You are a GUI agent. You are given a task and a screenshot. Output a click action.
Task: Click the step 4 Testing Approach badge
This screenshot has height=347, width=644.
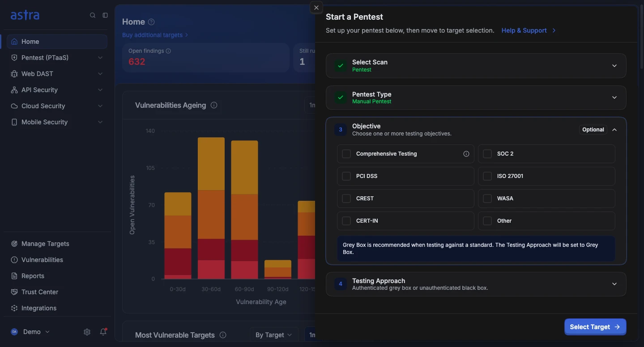pyautogui.click(x=341, y=284)
